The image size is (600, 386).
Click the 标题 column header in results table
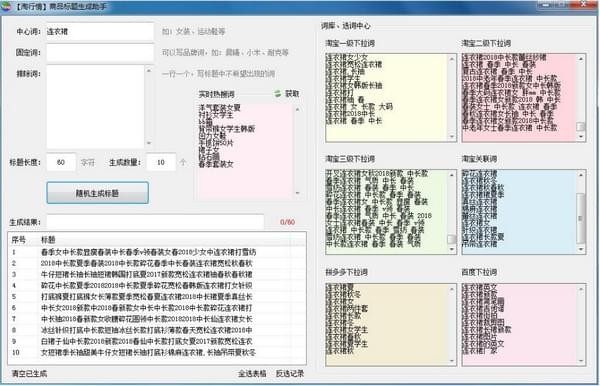coord(48,240)
